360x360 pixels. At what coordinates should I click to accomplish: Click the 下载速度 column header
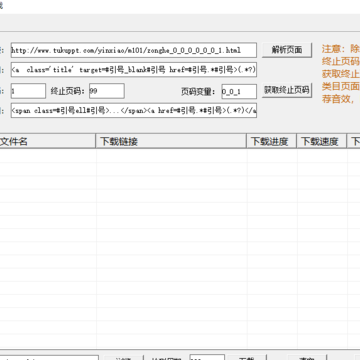pyautogui.click(x=322, y=141)
